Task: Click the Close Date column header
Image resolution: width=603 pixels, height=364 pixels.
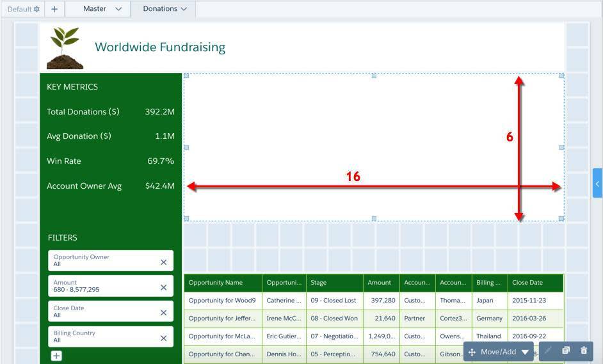Action: point(535,283)
